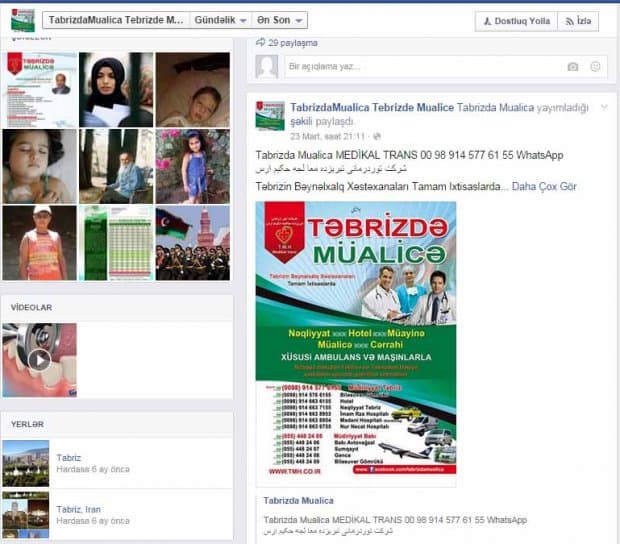This screenshot has width=620, height=544.
Task: Open the Tabriz place link
Action: click(x=68, y=458)
